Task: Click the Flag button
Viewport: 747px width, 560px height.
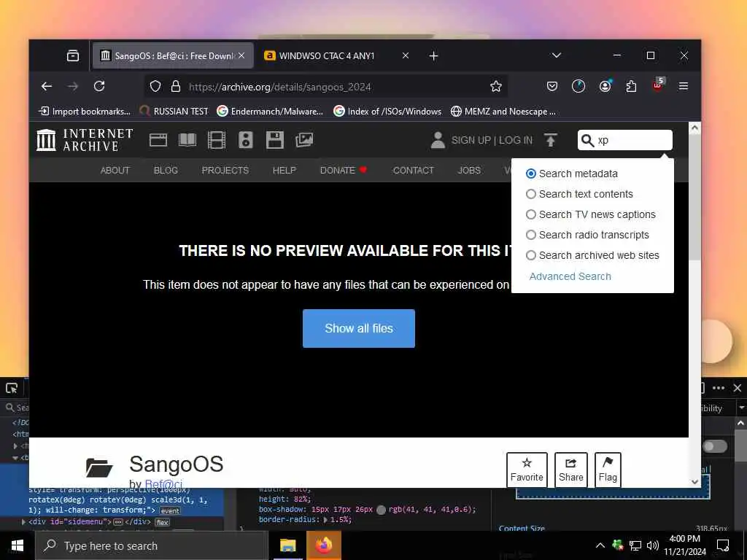Action: coord(608,470)
